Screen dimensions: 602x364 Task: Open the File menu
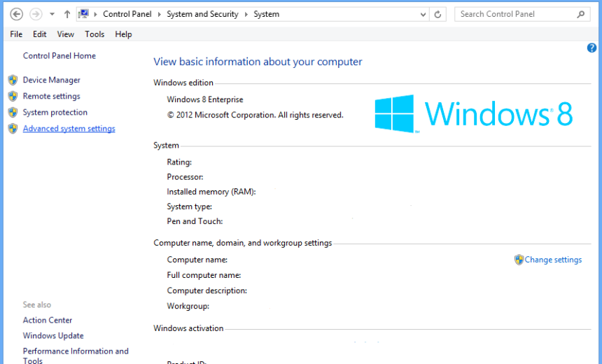pos(16,34)
